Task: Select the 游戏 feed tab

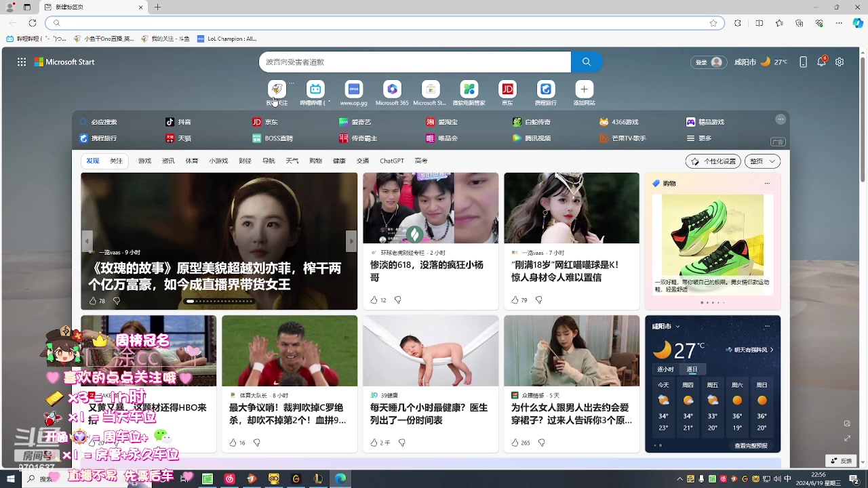Action: pyautogui.click(x=144, y=161)
